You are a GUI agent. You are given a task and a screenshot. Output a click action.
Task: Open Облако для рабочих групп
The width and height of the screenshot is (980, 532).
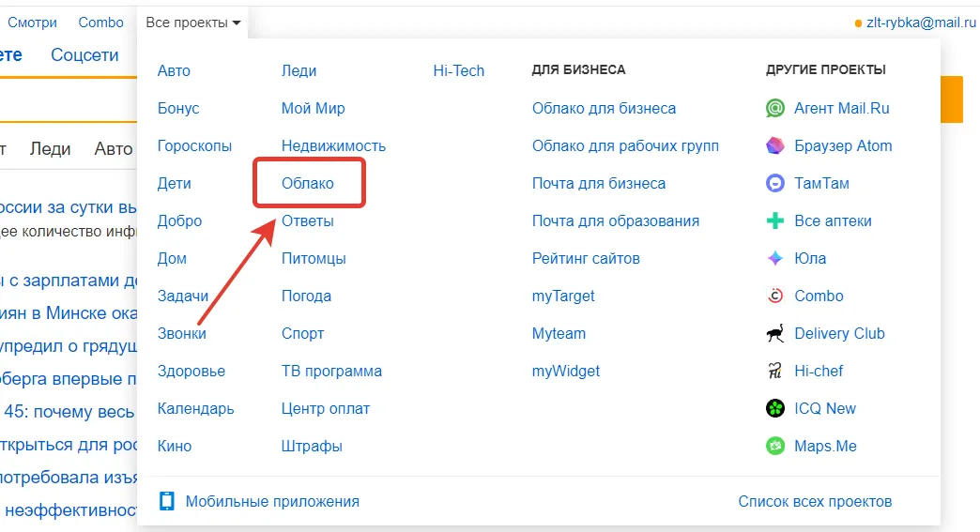coord(625,145)
